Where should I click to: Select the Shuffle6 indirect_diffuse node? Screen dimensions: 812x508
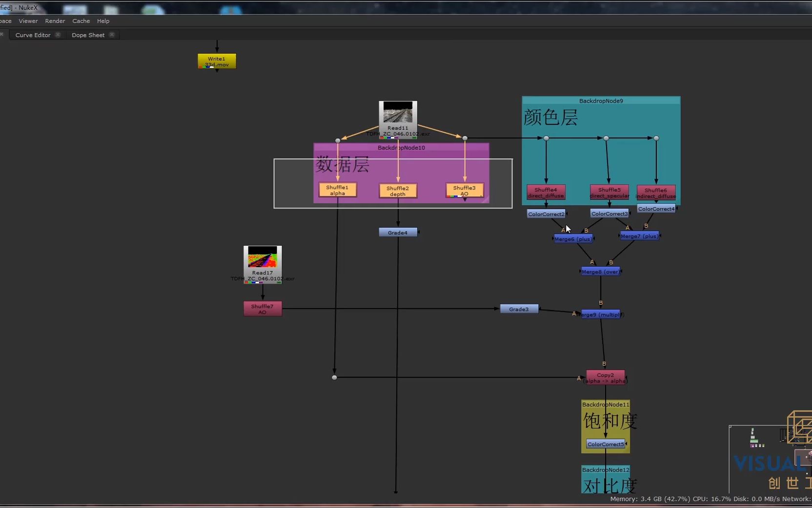tap(656, 193)
